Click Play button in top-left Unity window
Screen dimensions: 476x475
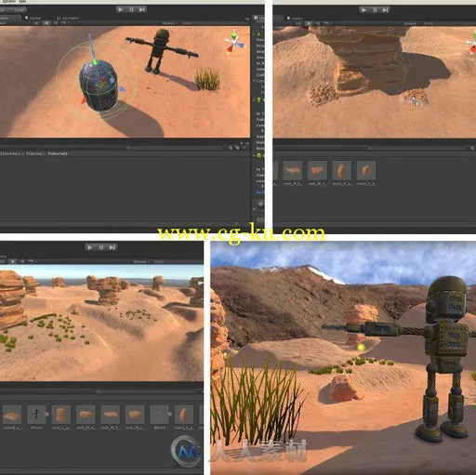(x=121, y=9)
